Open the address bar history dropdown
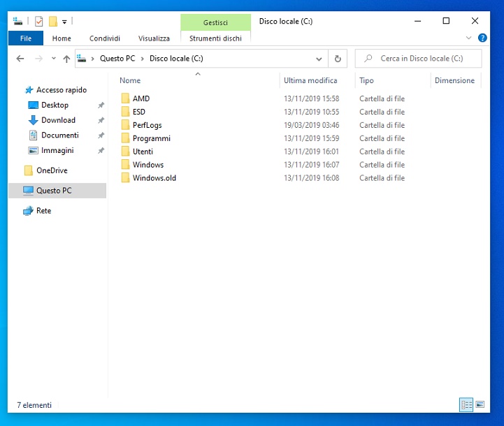Screen dimensions: 504x426 (x=319, y=59)
